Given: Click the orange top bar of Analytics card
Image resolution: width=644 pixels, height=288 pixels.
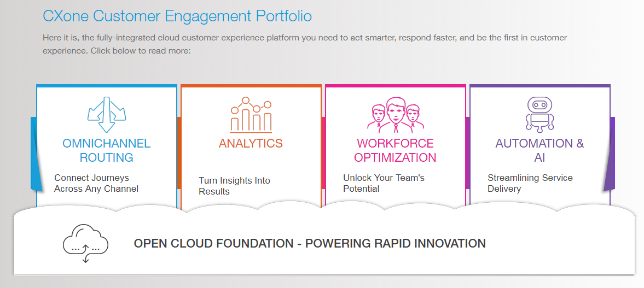Looking at the screenshot, I should pyautogui.click(x=251, y=86).
